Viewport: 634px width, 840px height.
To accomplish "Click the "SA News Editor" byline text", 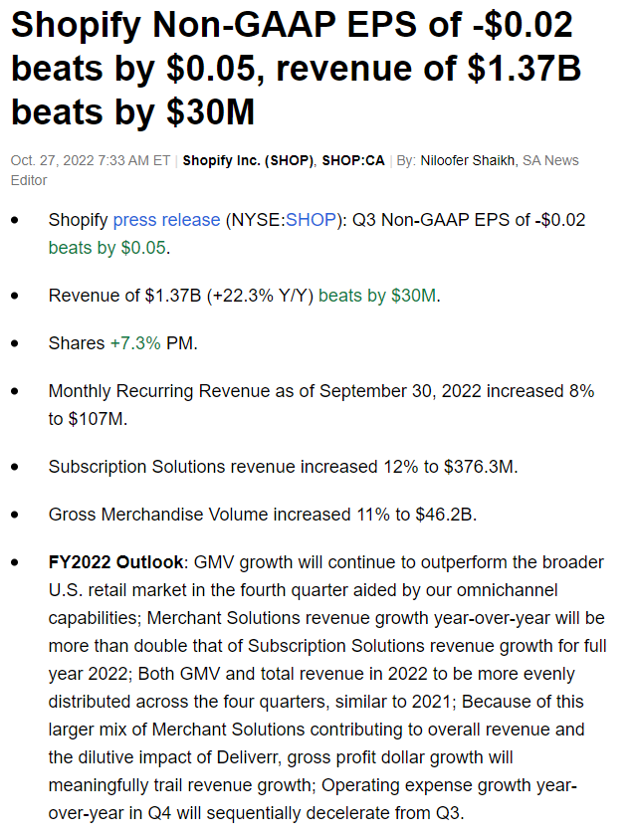I will pyautogui.click(x=554, y=160).
